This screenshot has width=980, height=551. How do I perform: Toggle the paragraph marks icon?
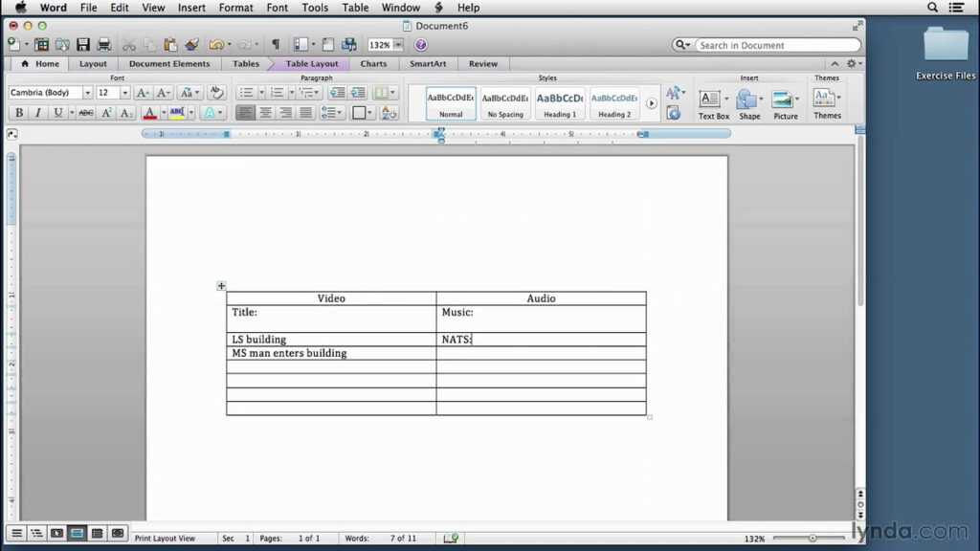pyautogui.click(x=275, y=44)
